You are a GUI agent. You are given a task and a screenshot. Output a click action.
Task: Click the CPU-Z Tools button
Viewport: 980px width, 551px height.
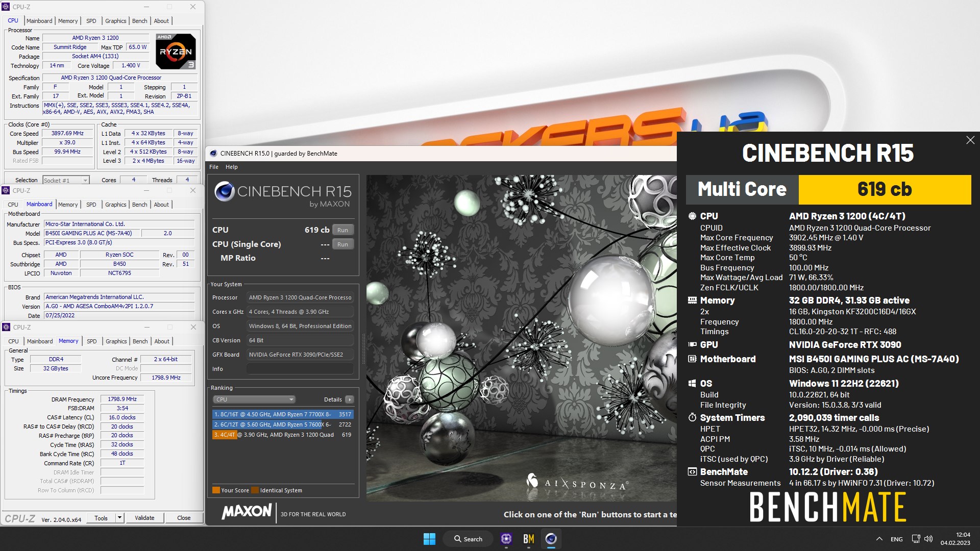101,518
